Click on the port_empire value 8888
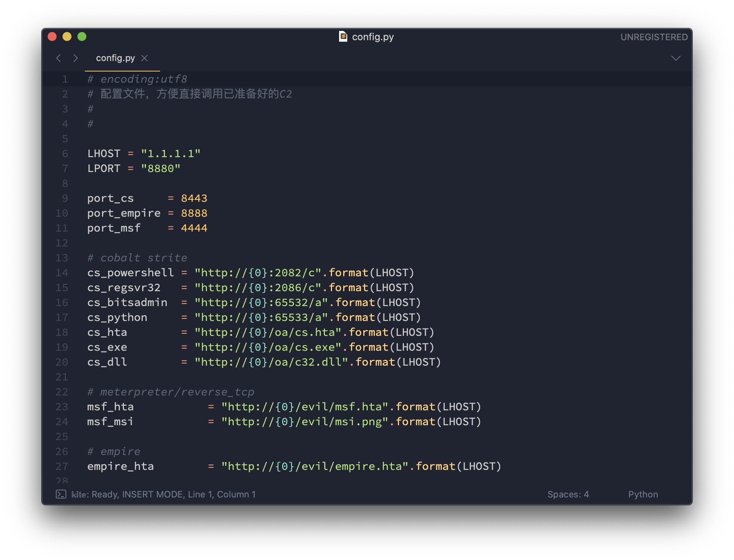This screenshot has height=560, width=734. (194, 213)
